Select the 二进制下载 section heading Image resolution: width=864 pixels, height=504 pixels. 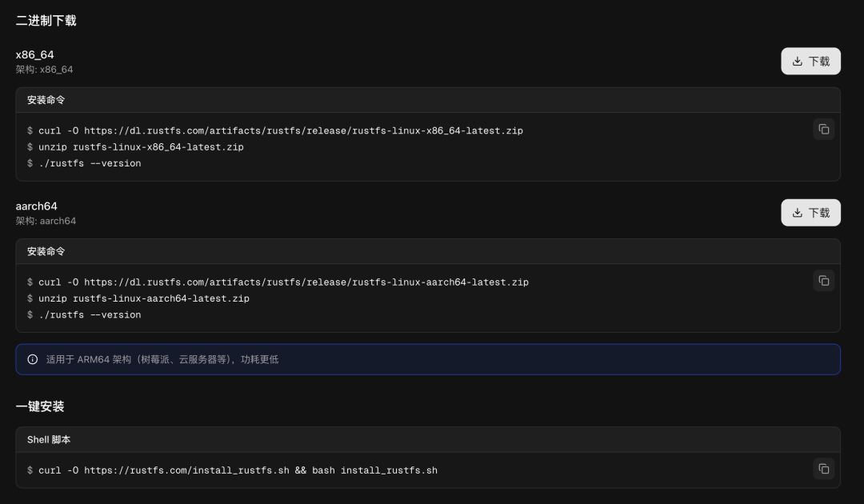point(46,20)
